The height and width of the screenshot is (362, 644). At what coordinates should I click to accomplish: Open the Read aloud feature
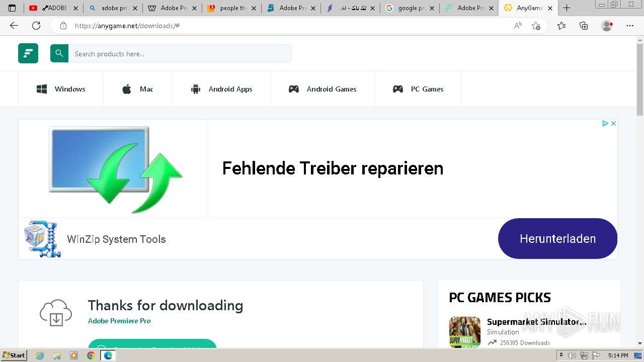518,26
